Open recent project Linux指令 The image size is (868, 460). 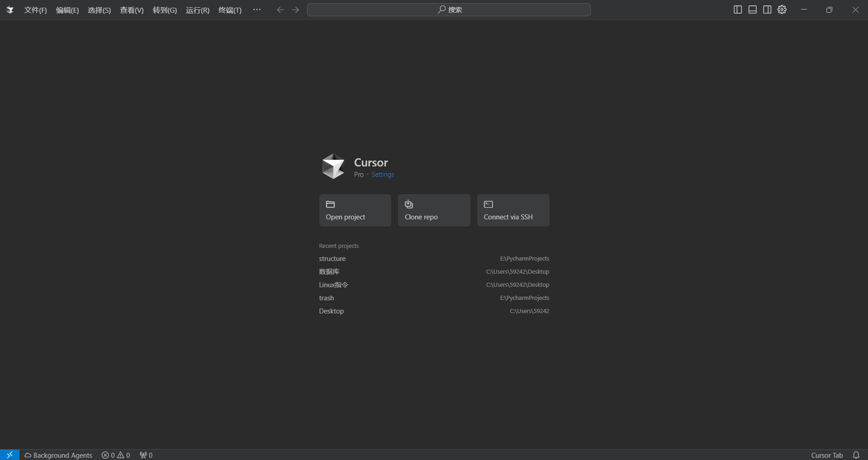pos(434,285)
